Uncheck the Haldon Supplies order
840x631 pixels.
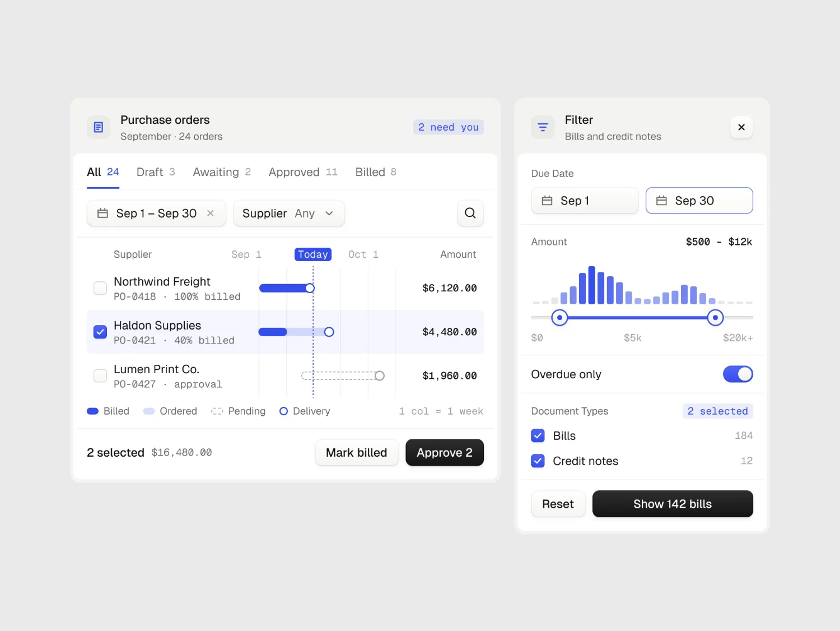(100, 332)
